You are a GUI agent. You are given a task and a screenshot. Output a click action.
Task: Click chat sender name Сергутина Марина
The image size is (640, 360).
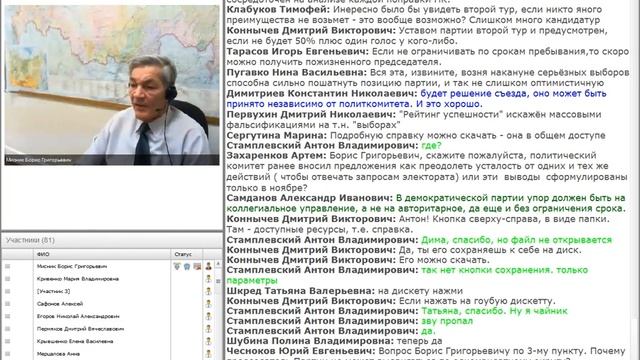tap(277, 135)
